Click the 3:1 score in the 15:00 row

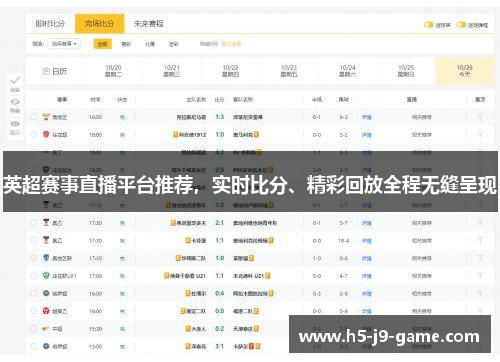click(x=220, y=346)
